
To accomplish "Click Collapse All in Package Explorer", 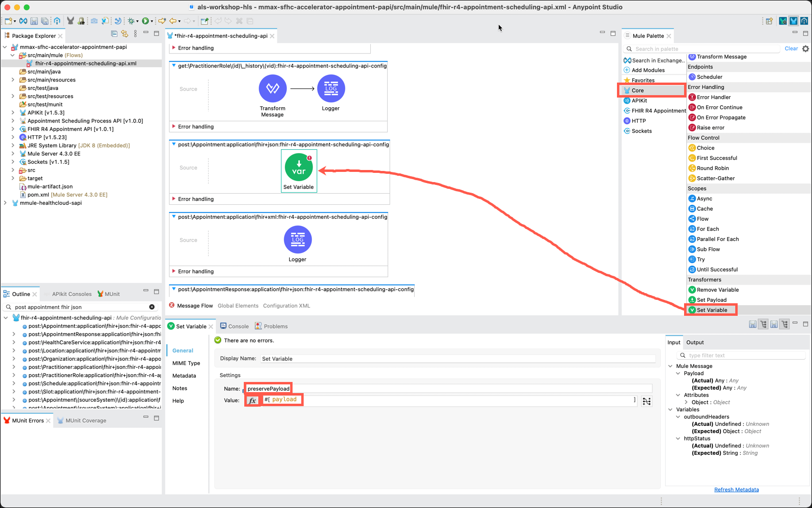I will click(x=114, y=34).
